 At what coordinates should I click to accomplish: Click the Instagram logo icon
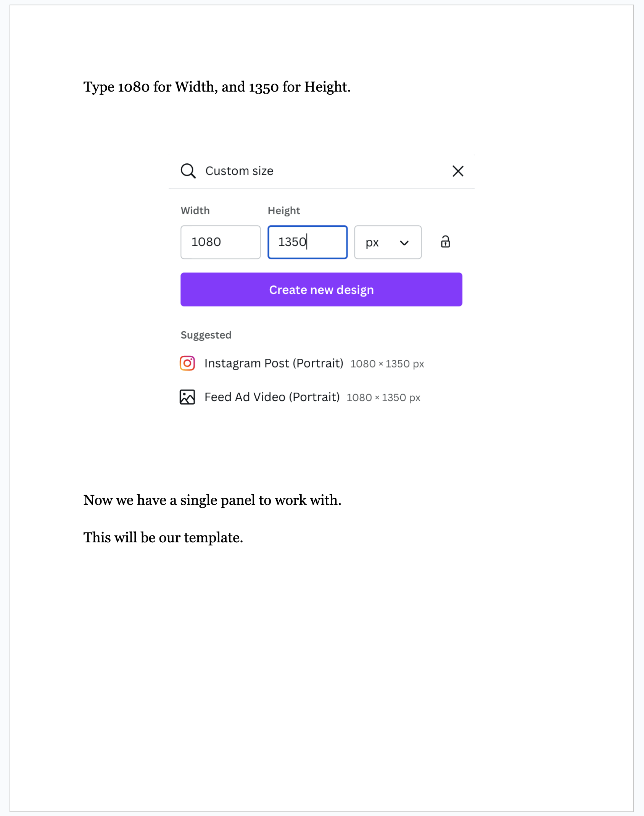[x=187, y=363]
